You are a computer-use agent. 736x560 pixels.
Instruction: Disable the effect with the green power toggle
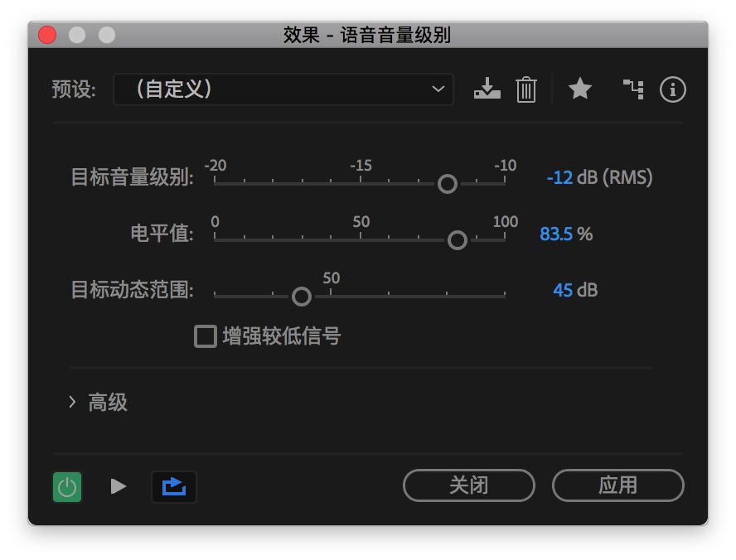pyautogui.click(x=66, y=487)
